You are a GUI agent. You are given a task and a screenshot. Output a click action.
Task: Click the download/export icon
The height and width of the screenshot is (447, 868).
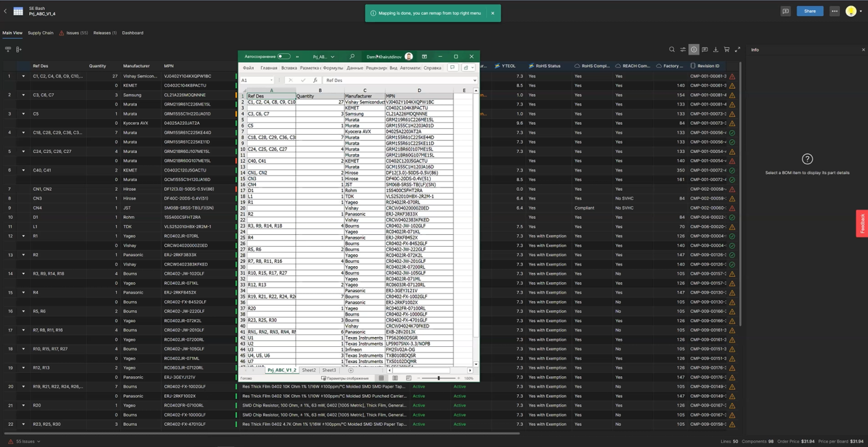coord(716,49)
